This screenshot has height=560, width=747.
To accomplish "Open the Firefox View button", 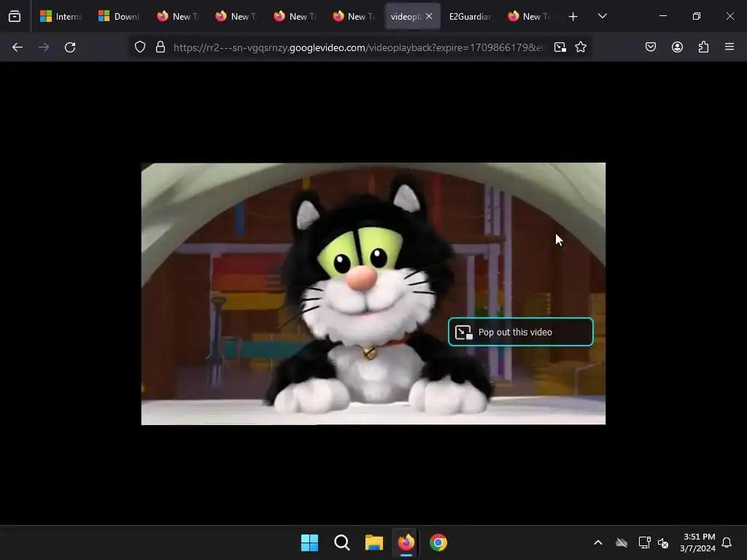I will [x=15, y=17].
